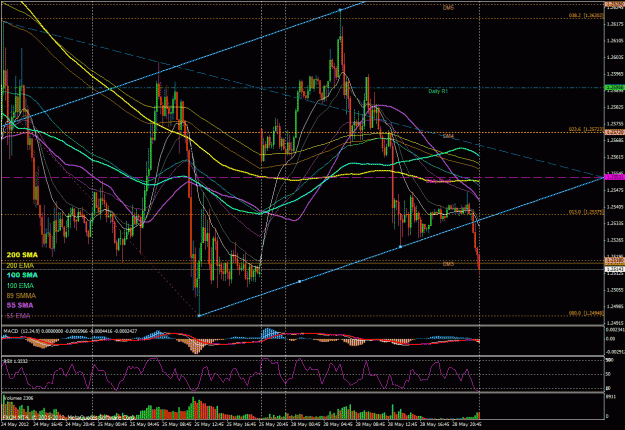This screenshot has width=625, height=430.
Task: Click the magenta price tag on the price axis
Action: (614, 177)
